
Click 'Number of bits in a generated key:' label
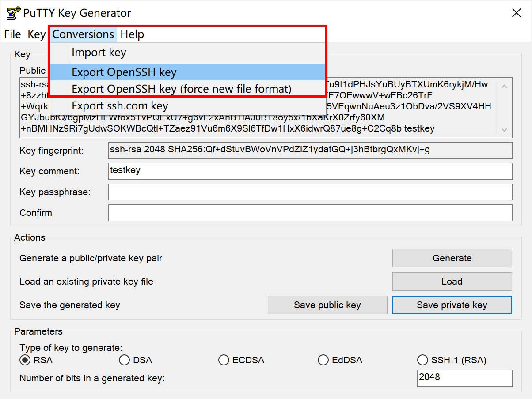(92, 378)
